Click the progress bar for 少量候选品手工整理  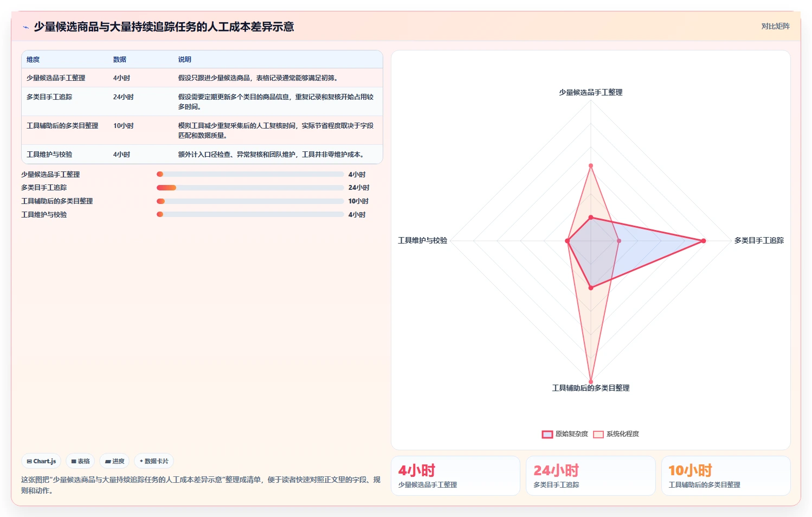coord(250,174)
